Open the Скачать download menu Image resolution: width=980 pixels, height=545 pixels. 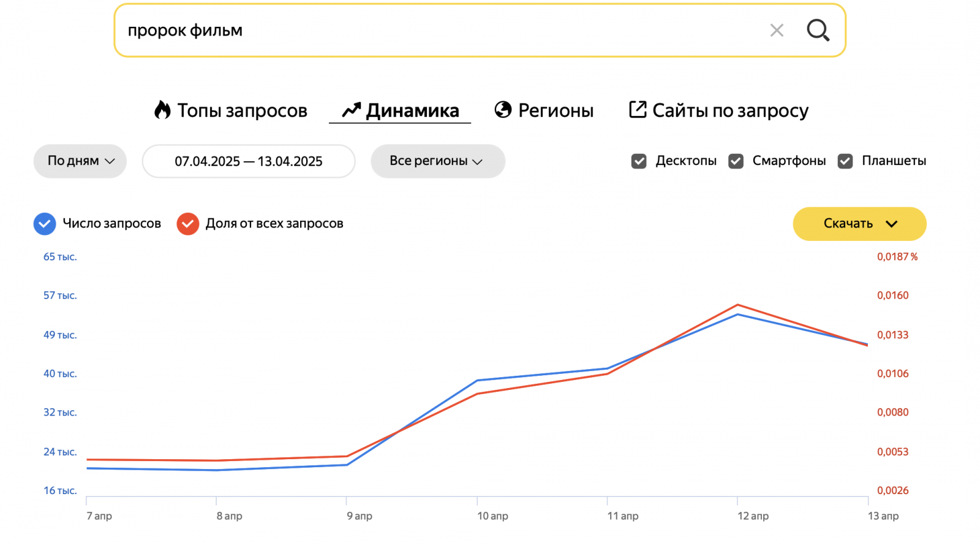pyautogui.click(x=848, y=224)
